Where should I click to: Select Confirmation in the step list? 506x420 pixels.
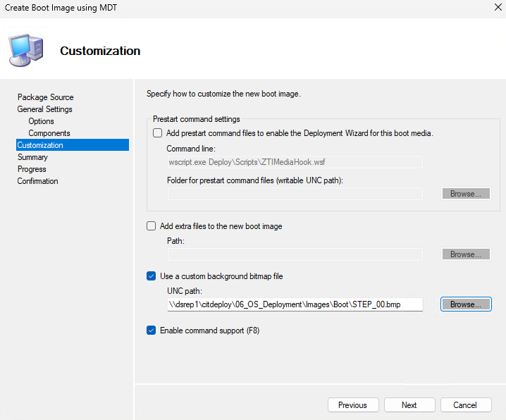[x=37, y=181]
